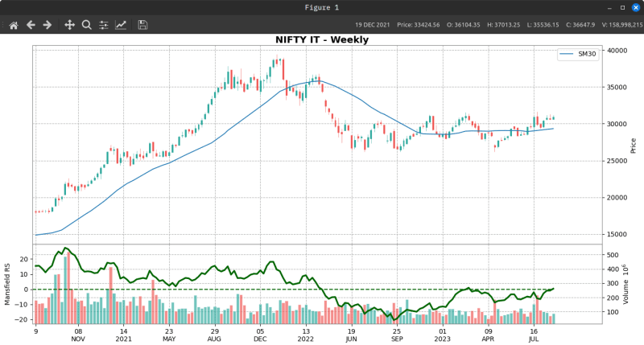This screenshot has width=644, height=345.
Task: Click the SM30 legend entry
Action: tap(578, 54)
